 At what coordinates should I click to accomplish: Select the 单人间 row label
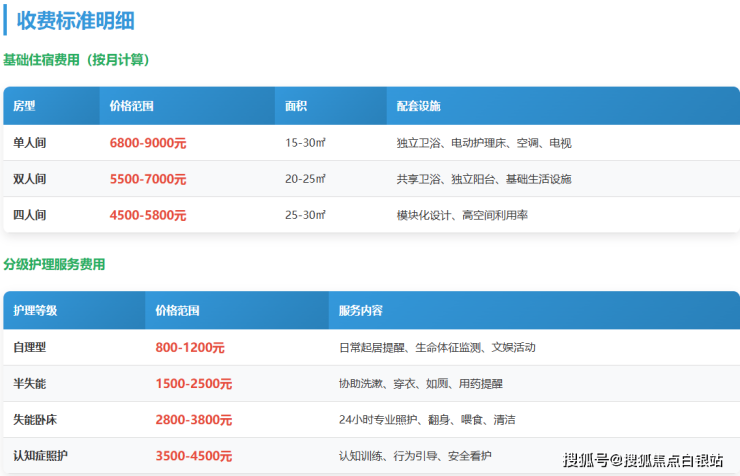click(x=30, y=143)
